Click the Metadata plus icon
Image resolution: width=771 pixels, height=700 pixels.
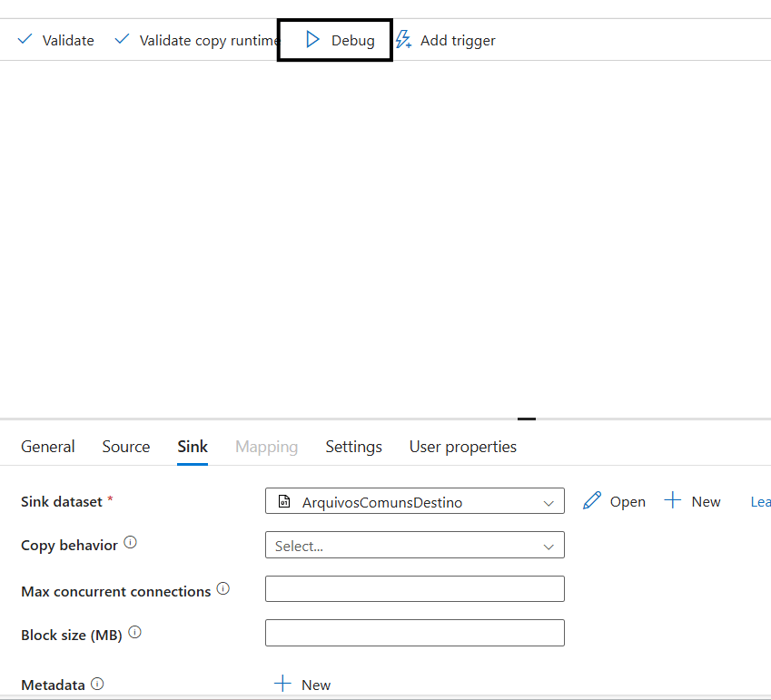283,684
